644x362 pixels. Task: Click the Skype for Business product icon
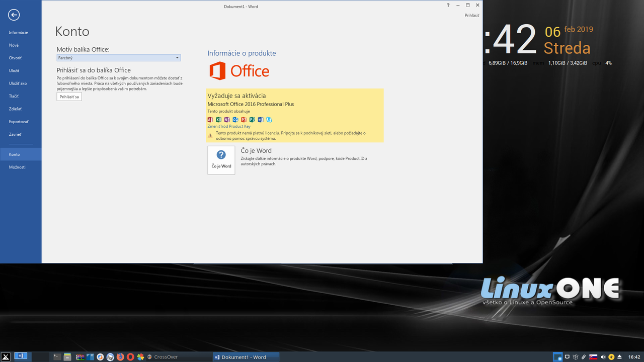(x=269, y=120)
